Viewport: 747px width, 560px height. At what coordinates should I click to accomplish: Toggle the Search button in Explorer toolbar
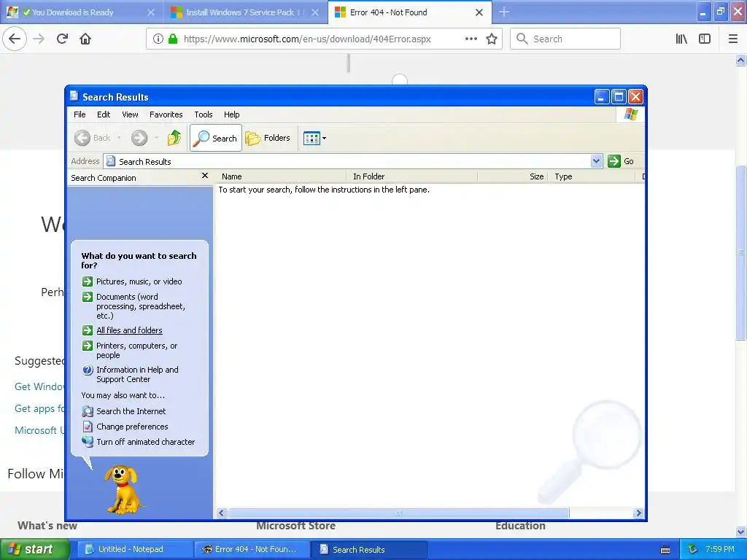[216, 138]
